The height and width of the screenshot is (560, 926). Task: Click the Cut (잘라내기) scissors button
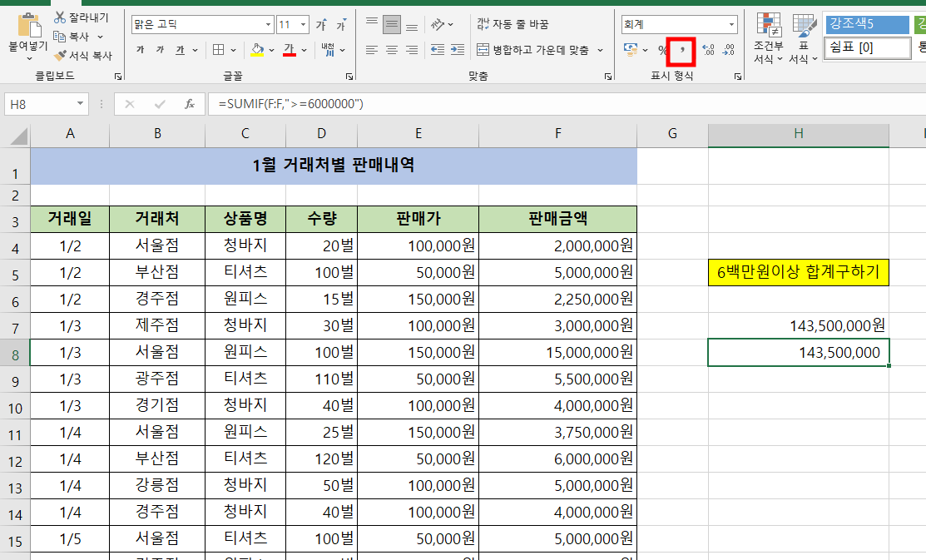[x=81, y=17]
